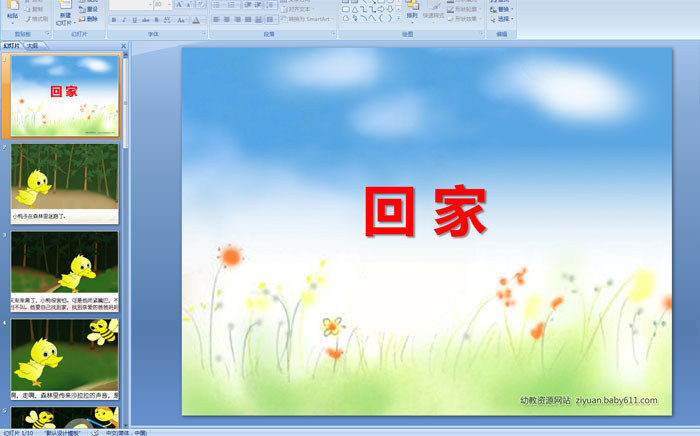Click Shape Effects (形状效果)
Screen dimensions: 700x436
pos(463,19)
